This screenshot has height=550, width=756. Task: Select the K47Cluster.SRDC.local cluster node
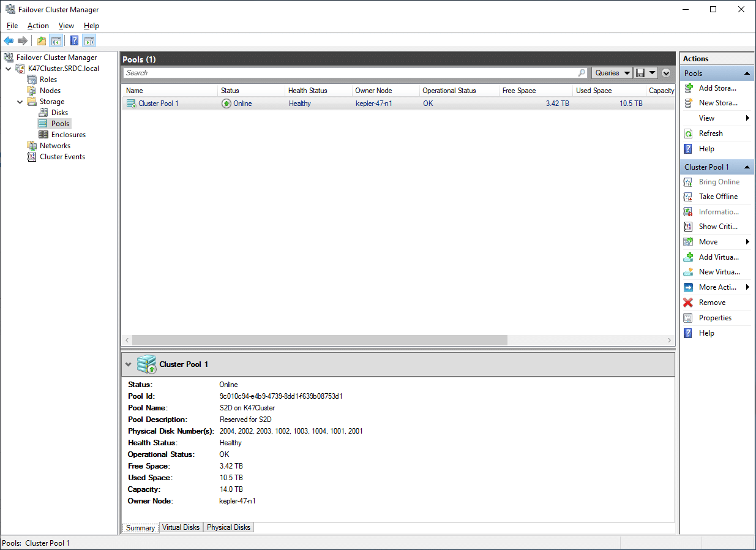click(64, 69)
